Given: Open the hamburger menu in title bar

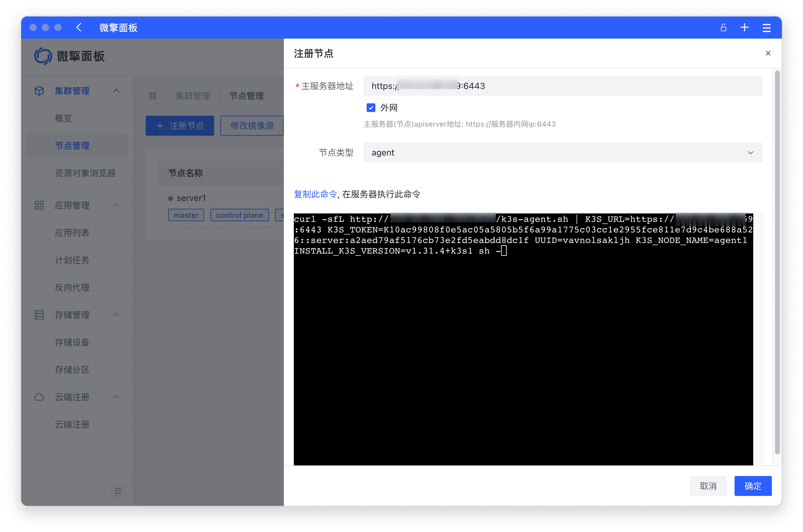Looking at the screenshot, I should pyautogui.click(x=766, y=28).
